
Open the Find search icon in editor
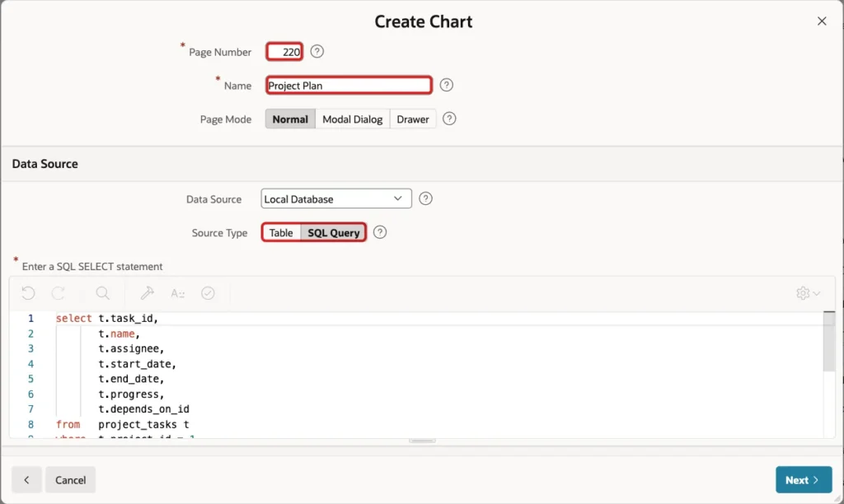[x=102, y=293]
